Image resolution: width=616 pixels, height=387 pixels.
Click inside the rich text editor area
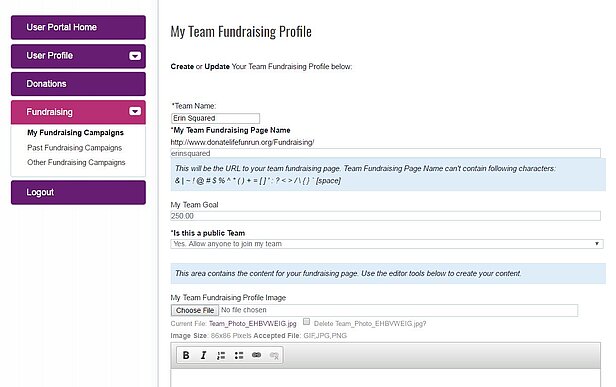385,378
